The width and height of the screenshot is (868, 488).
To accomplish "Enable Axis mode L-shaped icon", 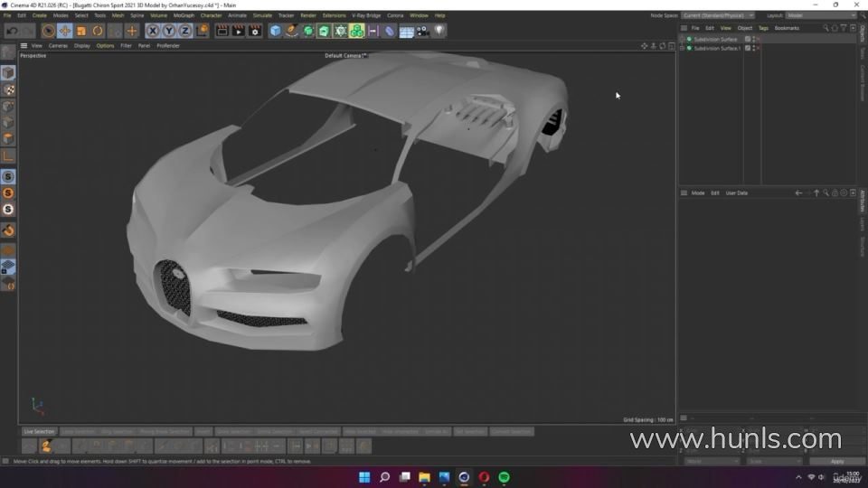I will [8, 156].
